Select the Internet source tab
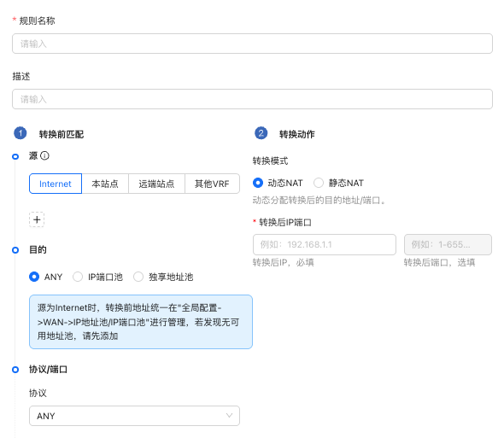The image size is (504, 438). (x=56, y=184)
